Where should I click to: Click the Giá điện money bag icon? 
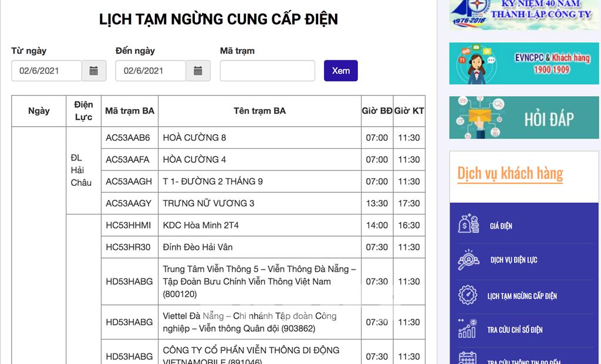[468, 224]
